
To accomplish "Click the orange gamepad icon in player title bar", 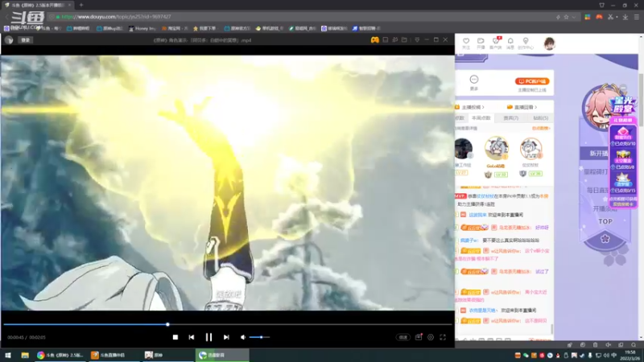I will point(374,39).
